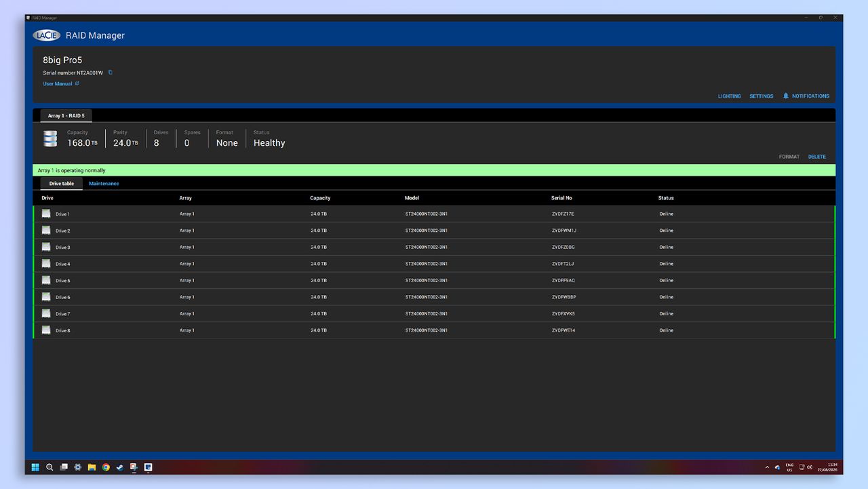This screenshot has height=489, width=868.
Task: Open File Explorer from the taskbar
Action: coord(92,467)
